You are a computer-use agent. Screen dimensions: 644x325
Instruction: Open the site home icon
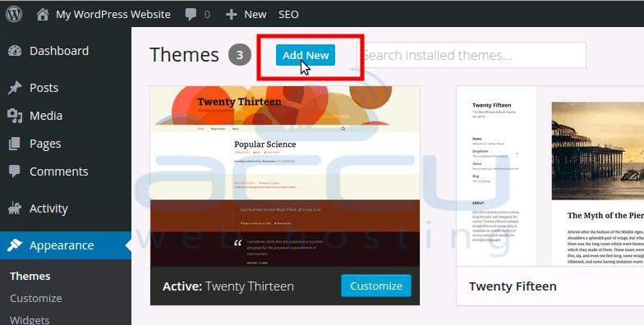point(43,15)
